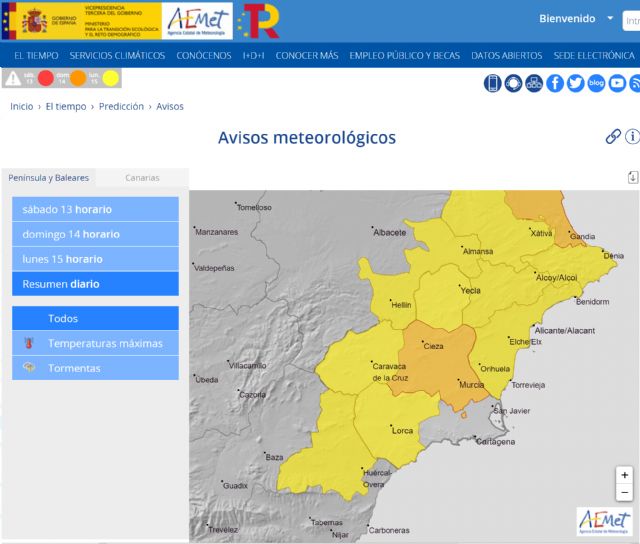640x544 pixels.
Task: Open AEMET Facebook page icon
Action: (x=555, y=83)
